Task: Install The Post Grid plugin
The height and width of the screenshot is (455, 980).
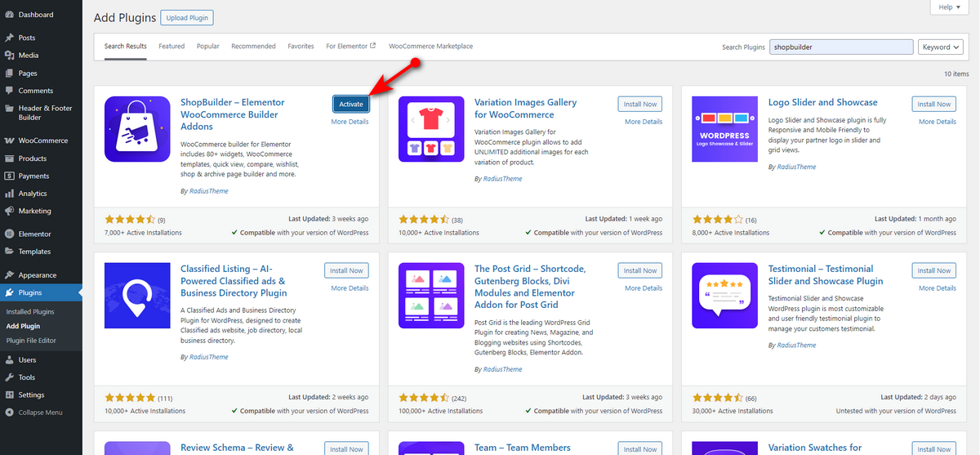Action: (x=640, y=270)
